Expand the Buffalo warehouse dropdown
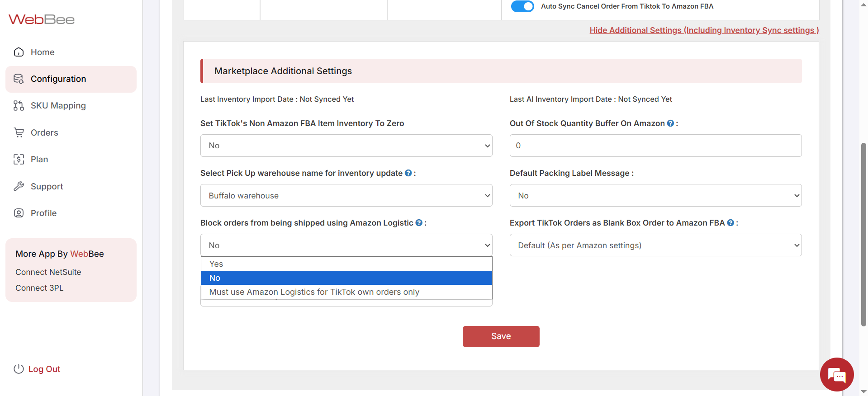 346,195
